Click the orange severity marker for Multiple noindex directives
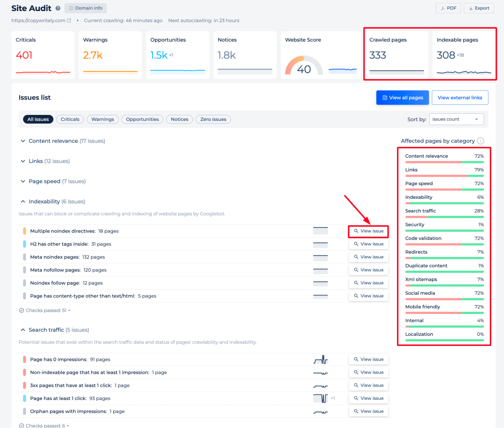The image size is (504, 428). pyautogui.click(x=24, y=231)
